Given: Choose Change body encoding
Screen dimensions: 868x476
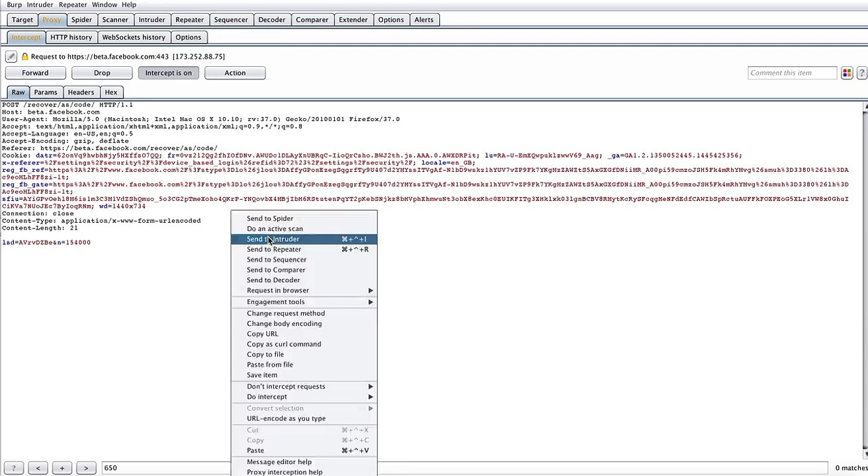Looking at the screenshot, I should point(304,324).
